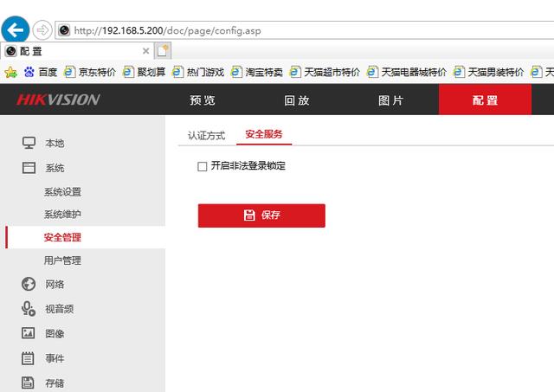Enable 开启非法登录锁定 checkbox
Viewport: 554px width, 392px height.
click(x=202, y=166)
